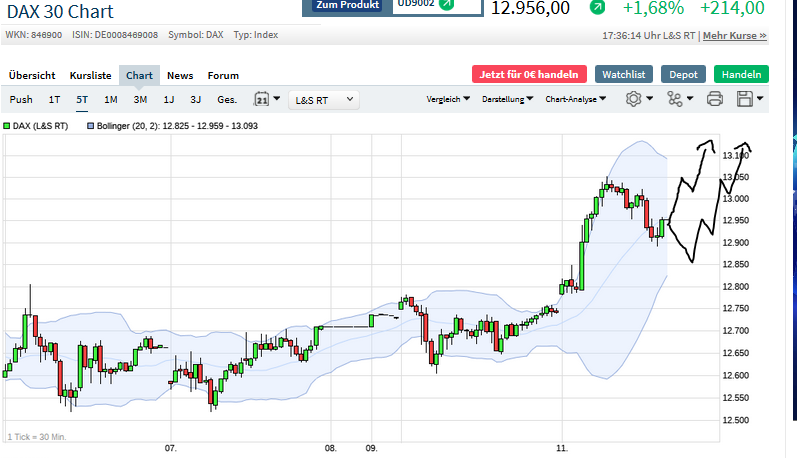The image size is (797, 458).
Task: Click the share chart icon
Action: click(x=678, y=99)
